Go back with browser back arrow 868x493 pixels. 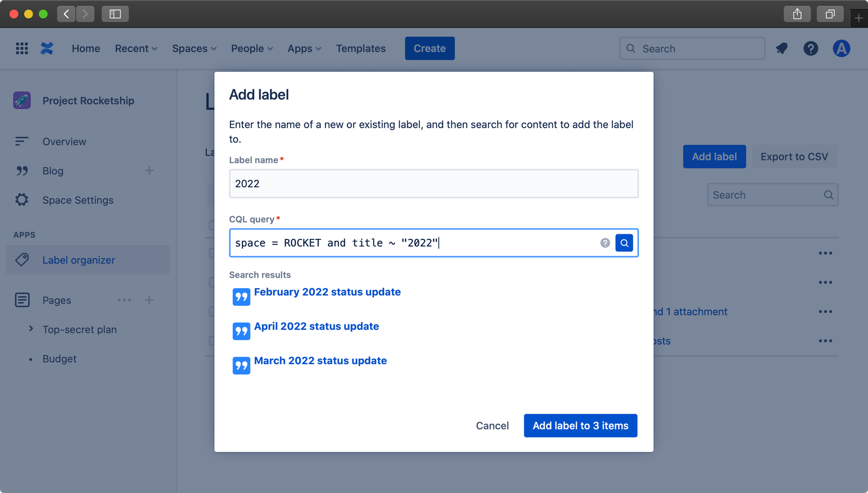point(66,14)
